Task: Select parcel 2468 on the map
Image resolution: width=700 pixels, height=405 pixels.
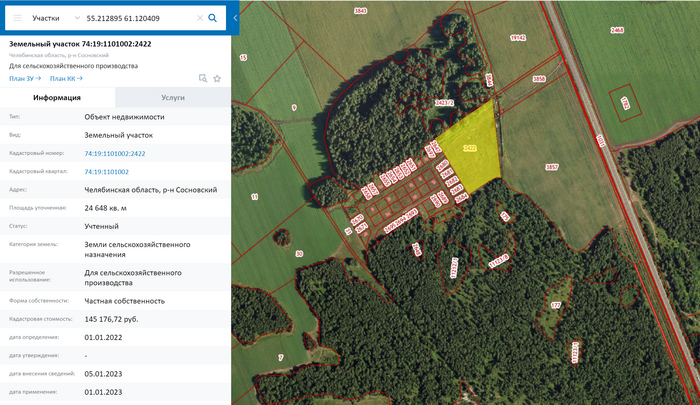Action: tap(617, 30)
